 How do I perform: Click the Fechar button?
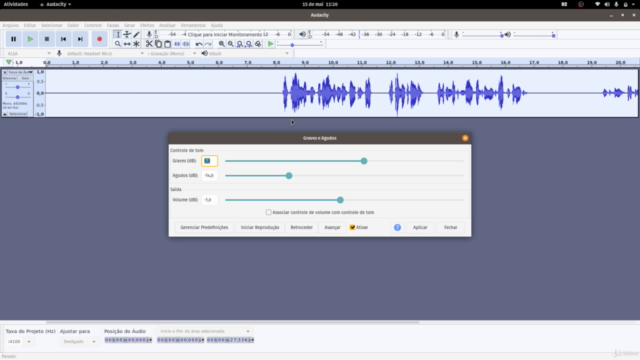[451, 227]
